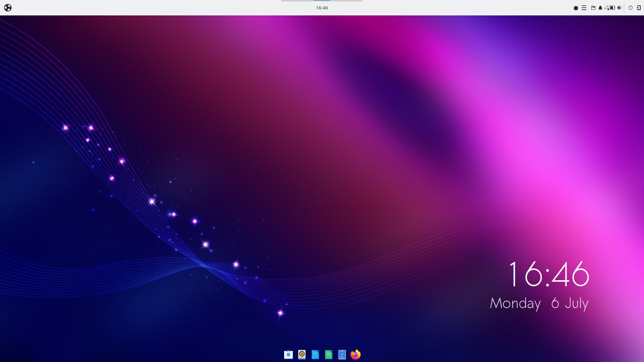
Task: Open Firefox from the dock
Action: tap(356, 354)
